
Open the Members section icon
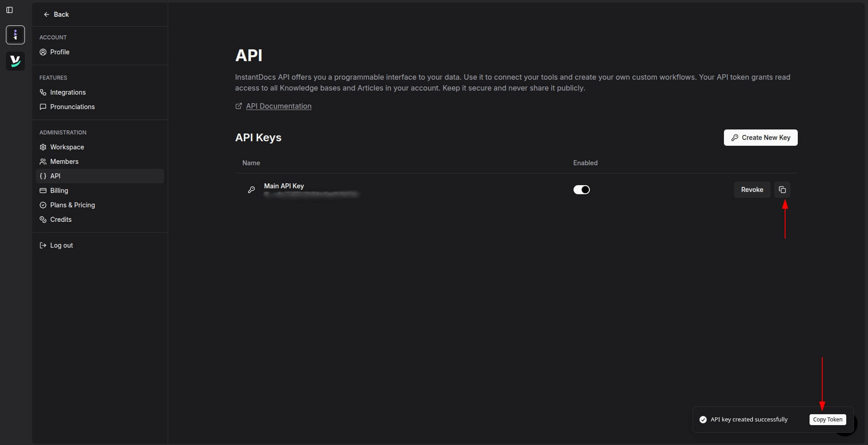click(x=43, y=162)
